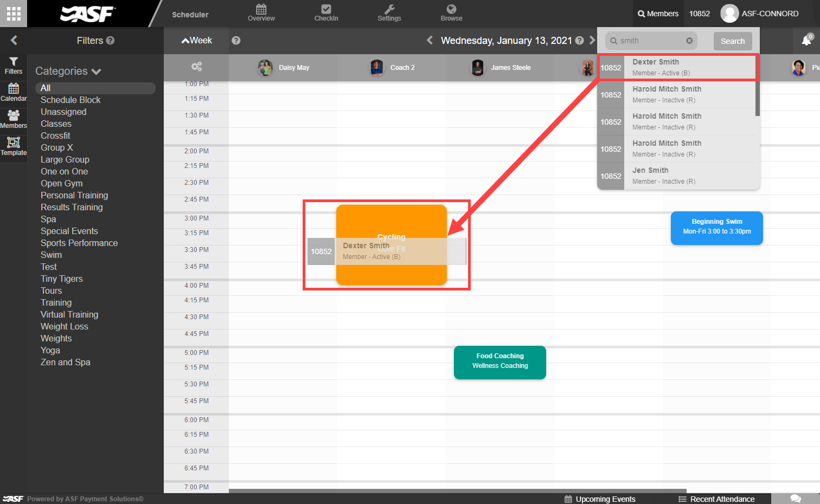Click the ASF logo
820x504 pixels.
tap(87, 14)
